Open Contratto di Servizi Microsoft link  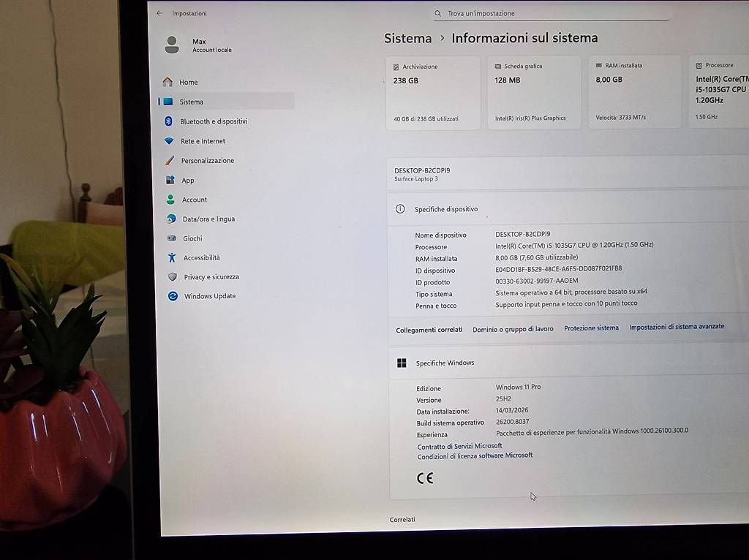459,447
